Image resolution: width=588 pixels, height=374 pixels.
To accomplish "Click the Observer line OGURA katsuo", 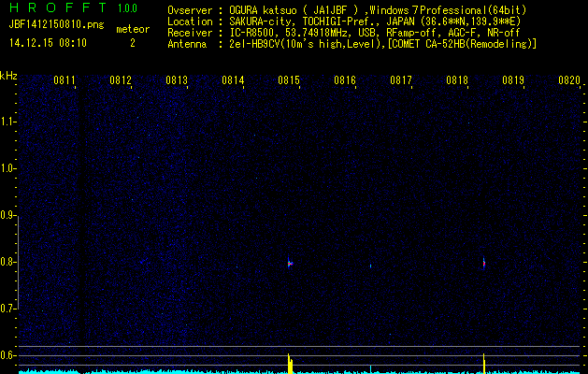I will 347,10.
